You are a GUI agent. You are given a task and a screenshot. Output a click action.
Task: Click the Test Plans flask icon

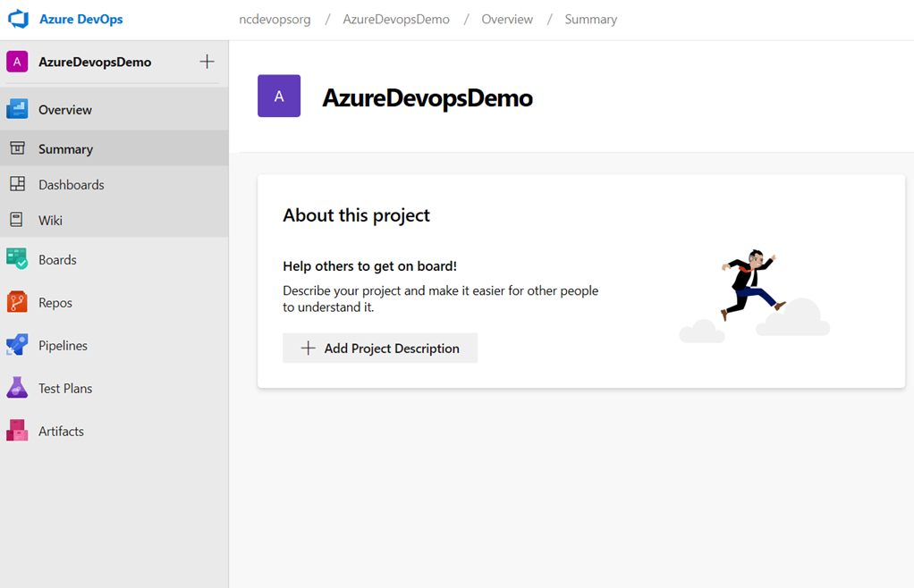[x=17, y=387]
